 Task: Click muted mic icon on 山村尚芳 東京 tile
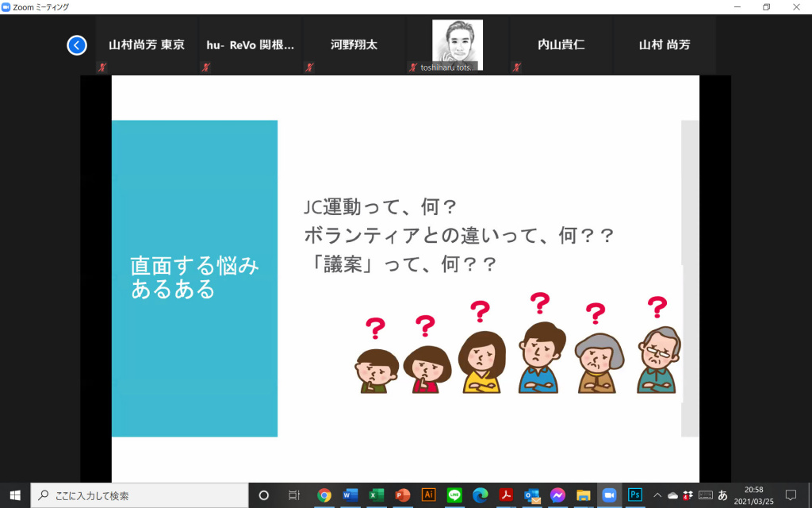pos(101,67)
